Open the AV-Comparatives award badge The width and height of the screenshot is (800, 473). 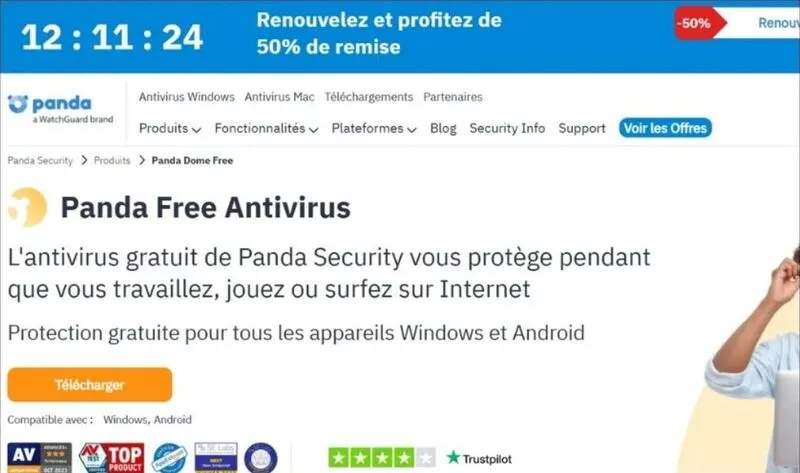tap(39, 458)
